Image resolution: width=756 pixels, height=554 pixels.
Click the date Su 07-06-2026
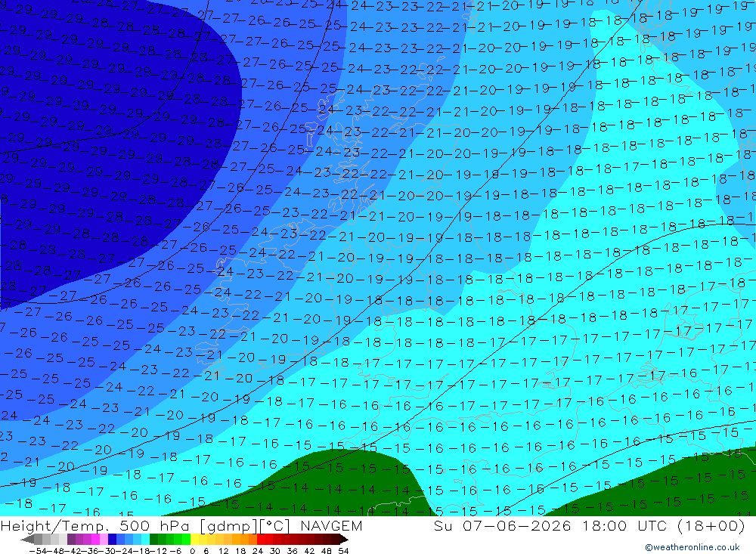(x=503, y=525)
